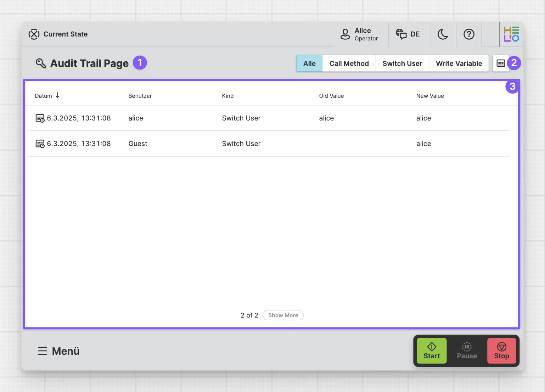Screen dimensions: 545x392
Task: Open help via question mark icon
Action: click(469, 34)
